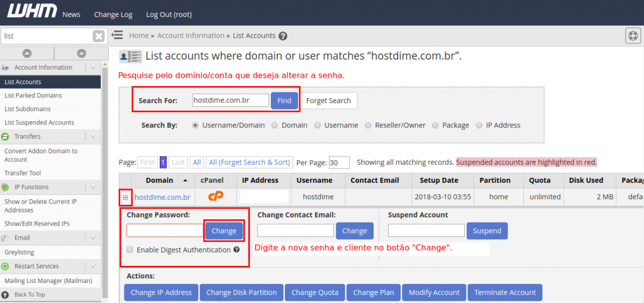644x303 pixels.
Task: Collapse the Email sidebar section
Action: coord(93,238)
